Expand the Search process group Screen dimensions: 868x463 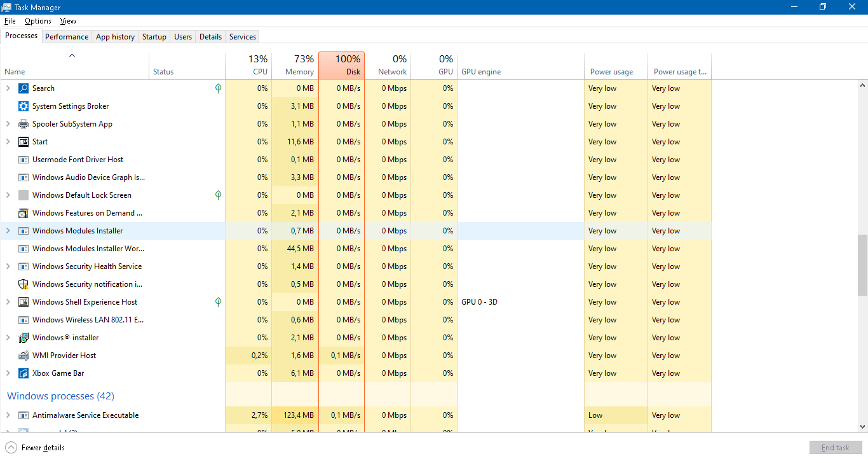[x=8, y=88]
